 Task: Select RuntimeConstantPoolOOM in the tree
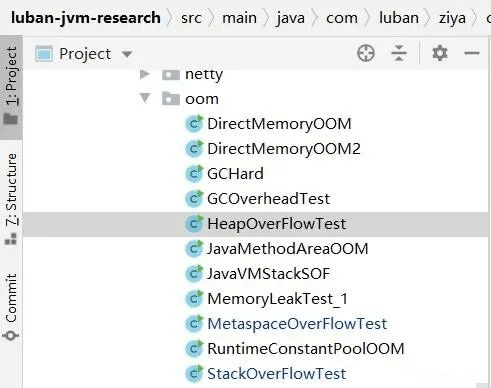point(306,349)
